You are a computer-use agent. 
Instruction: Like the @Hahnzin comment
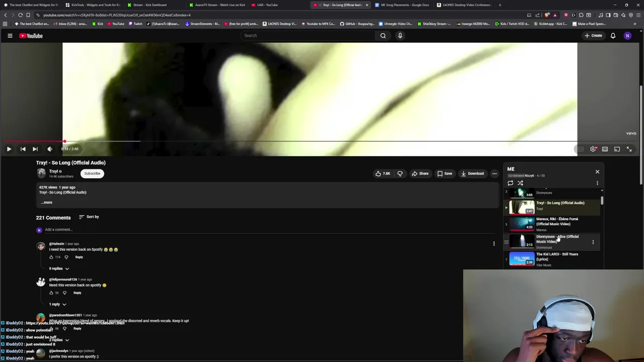pyautogui.click(x=51, y=257)
